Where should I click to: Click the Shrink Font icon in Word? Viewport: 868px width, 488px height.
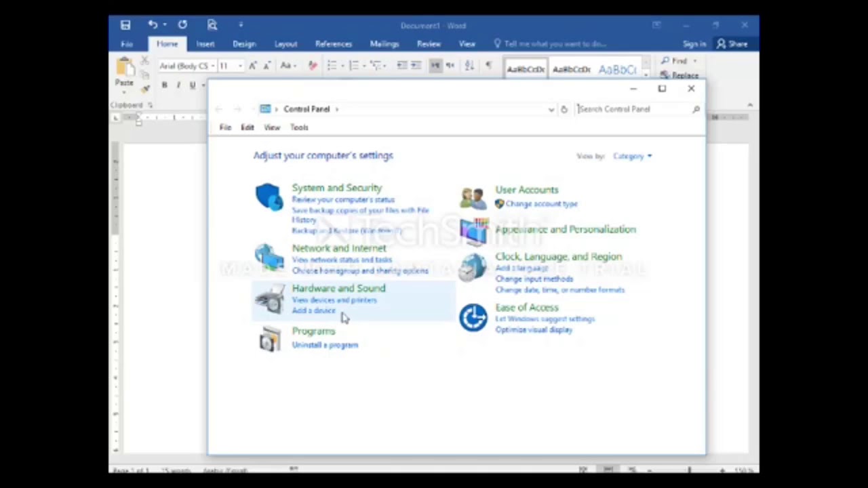tap(267, 66)
